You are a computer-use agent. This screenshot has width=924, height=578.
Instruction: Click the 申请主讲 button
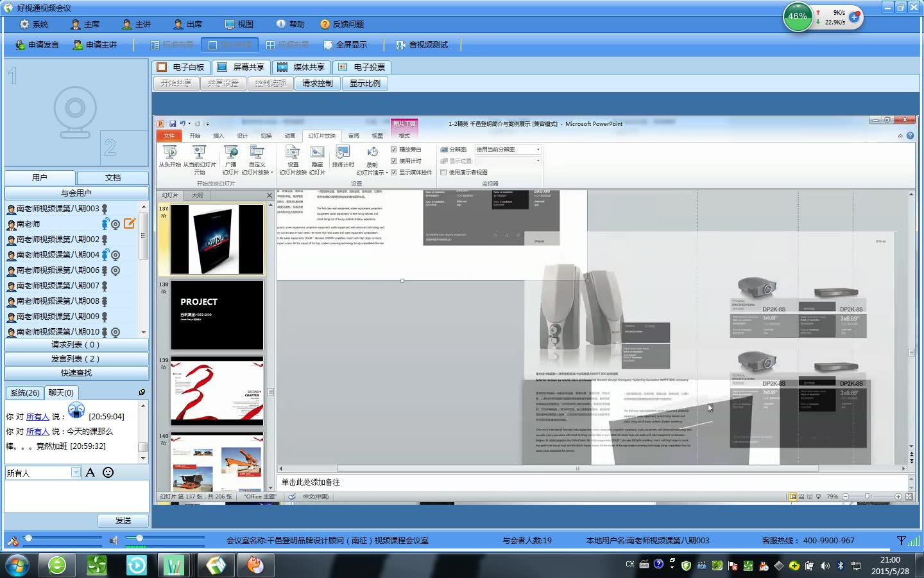(95, 45)
